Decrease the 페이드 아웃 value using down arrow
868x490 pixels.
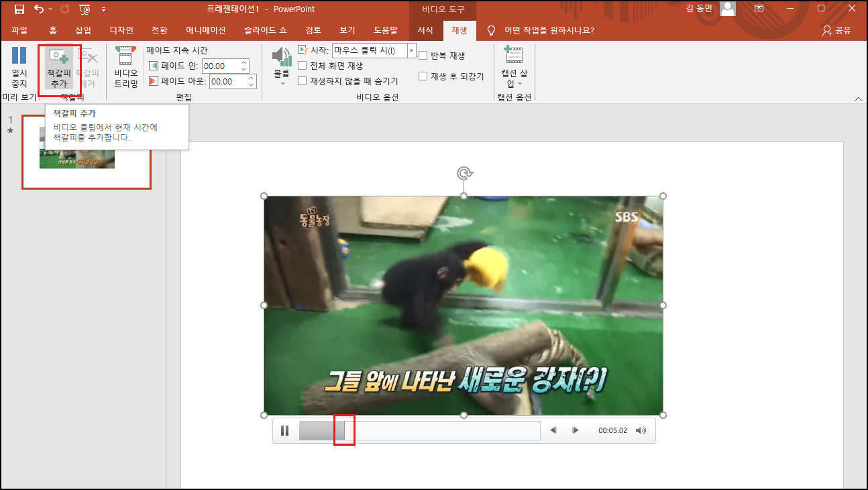click(x=252, y=85)
